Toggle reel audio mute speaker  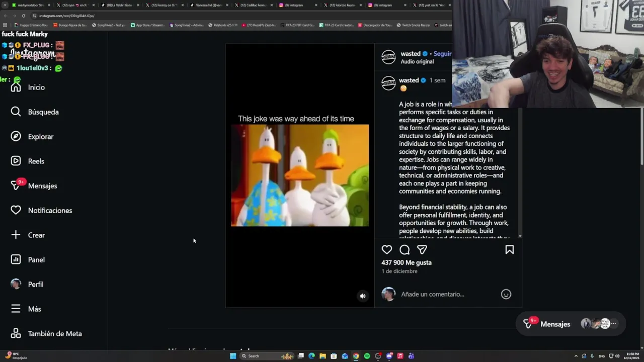[363, 296]
